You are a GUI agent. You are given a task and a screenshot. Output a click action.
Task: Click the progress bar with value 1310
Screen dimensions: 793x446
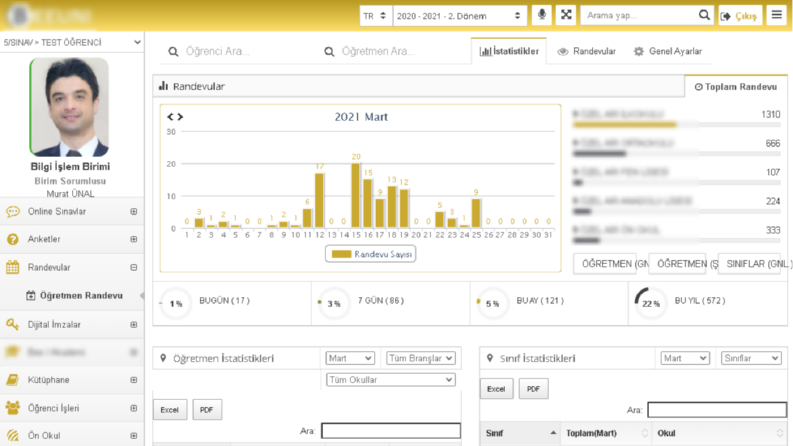(x=676, y=124)
